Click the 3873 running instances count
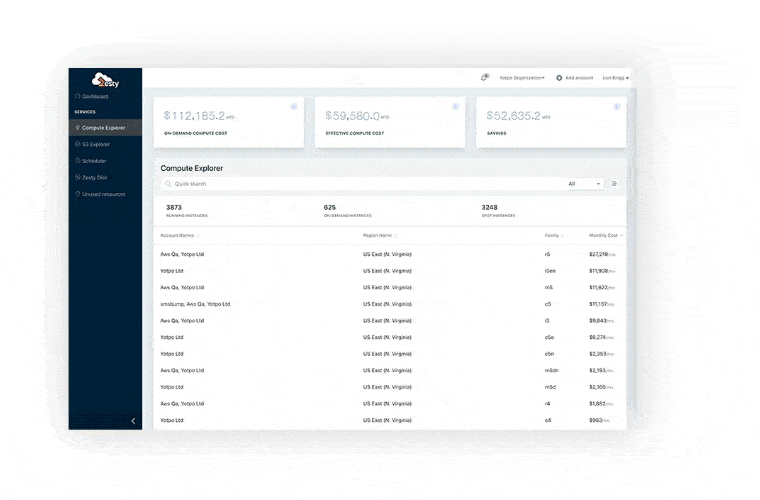Image resolution: width=760 pixels, height=500 pixels. coord(174,207)
